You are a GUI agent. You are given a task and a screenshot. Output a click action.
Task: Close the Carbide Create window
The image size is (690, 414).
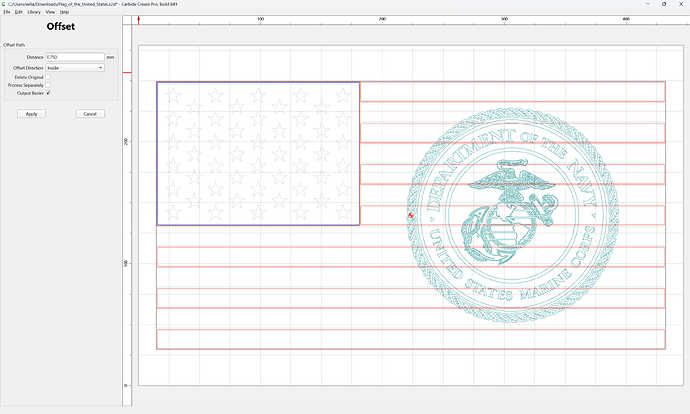681,4
